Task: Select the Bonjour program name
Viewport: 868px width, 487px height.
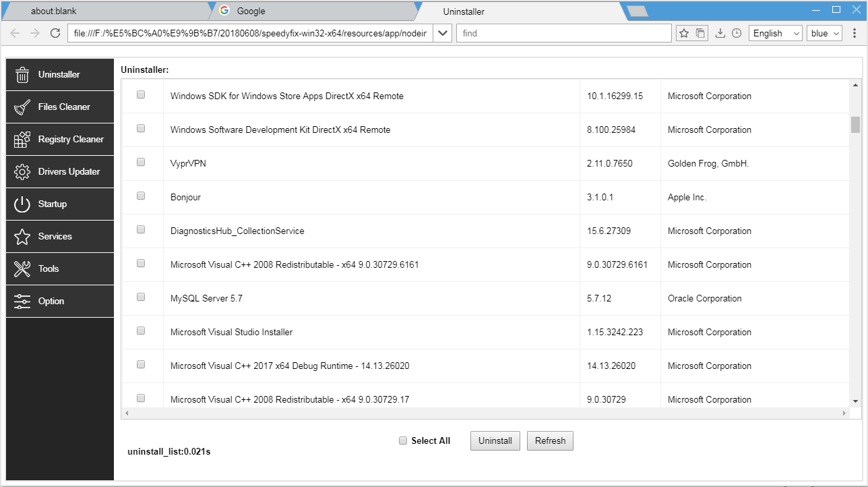Action: point(185,197)
